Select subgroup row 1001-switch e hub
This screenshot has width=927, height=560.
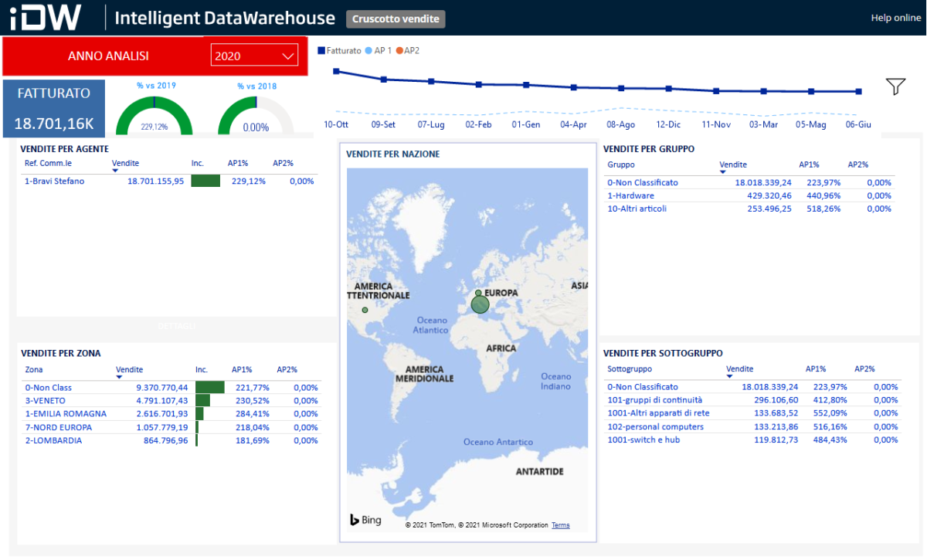pyautogui.click(x=752, y=440)
